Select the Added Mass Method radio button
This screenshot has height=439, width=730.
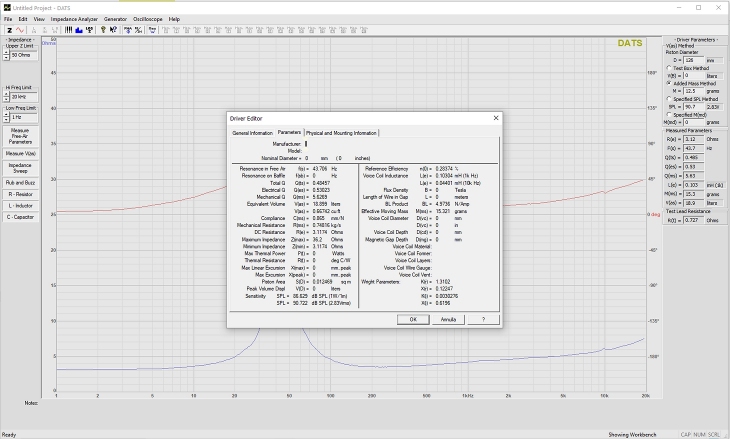[667, 83]
